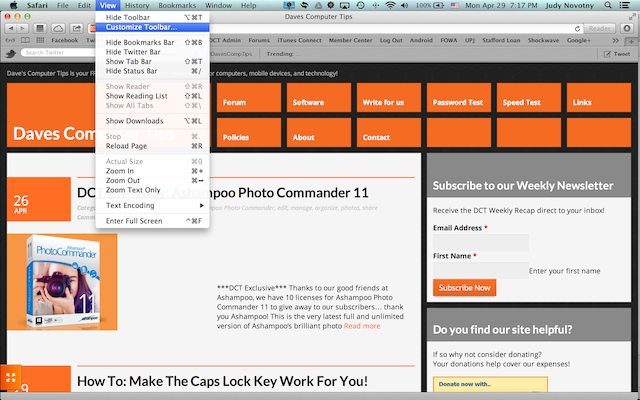This screenshot has height=400, width=640.
Task: Compose with the Tweet button
Action: (x=617, y=54)
